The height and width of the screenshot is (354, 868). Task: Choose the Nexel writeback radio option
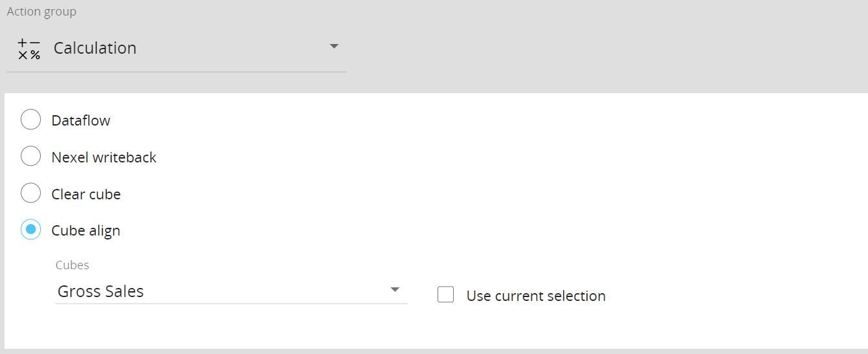31,157
